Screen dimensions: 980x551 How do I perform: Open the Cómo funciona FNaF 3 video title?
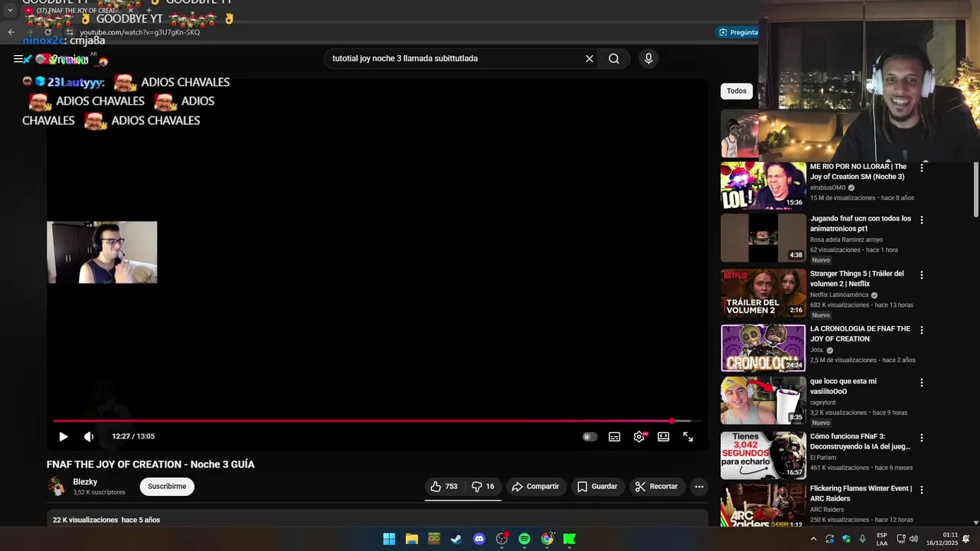coord(860,442)
